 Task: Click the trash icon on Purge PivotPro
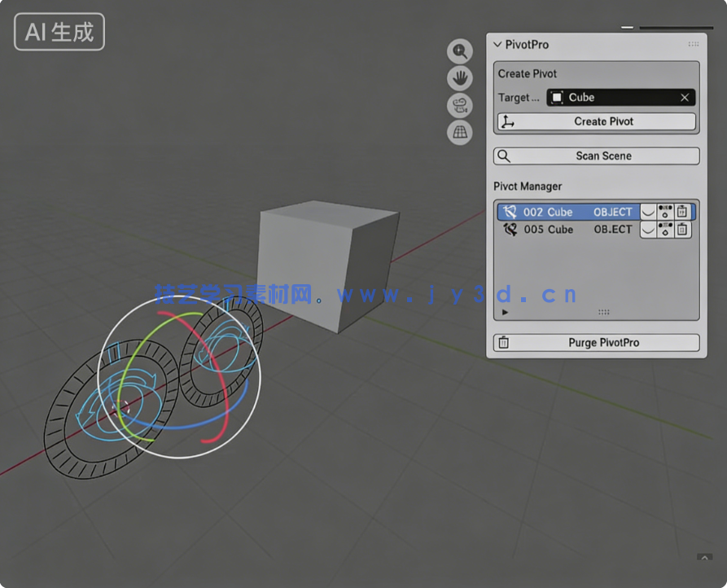[x=504, y=342]
